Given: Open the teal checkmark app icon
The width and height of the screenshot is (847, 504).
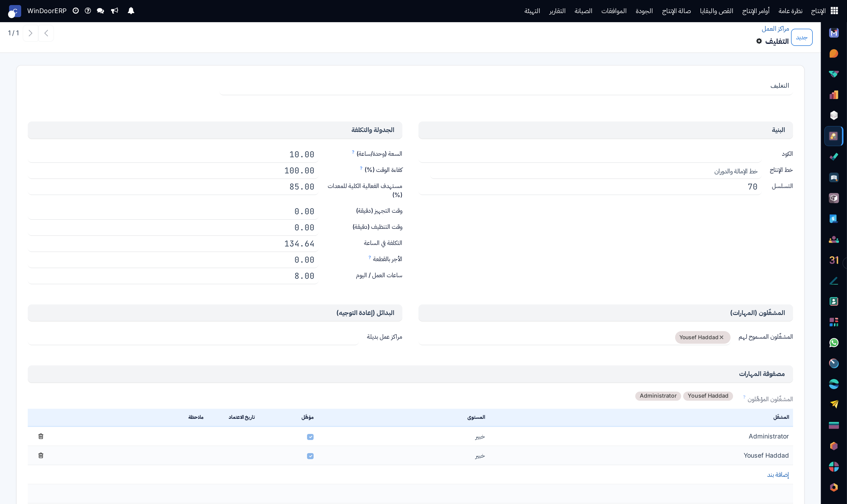Looking at the screenshot, I should pyautogui.click(x=834, y=157).
